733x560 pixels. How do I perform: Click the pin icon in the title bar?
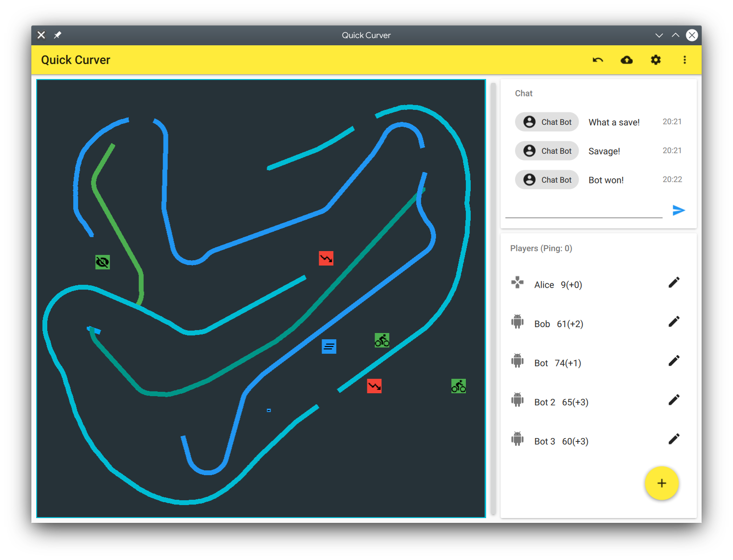pyautogui.click(x=57, y=35)
